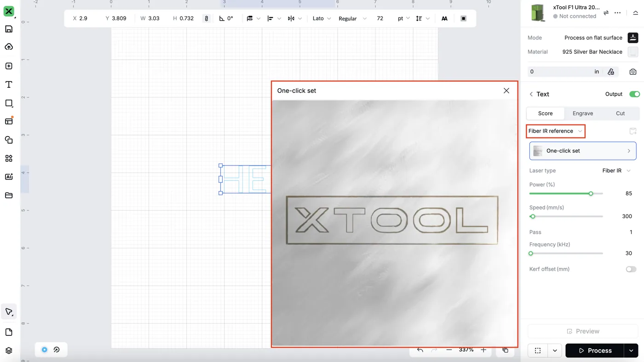
Task: Click the font size 72 field
Action: click(x=380, y=18)
